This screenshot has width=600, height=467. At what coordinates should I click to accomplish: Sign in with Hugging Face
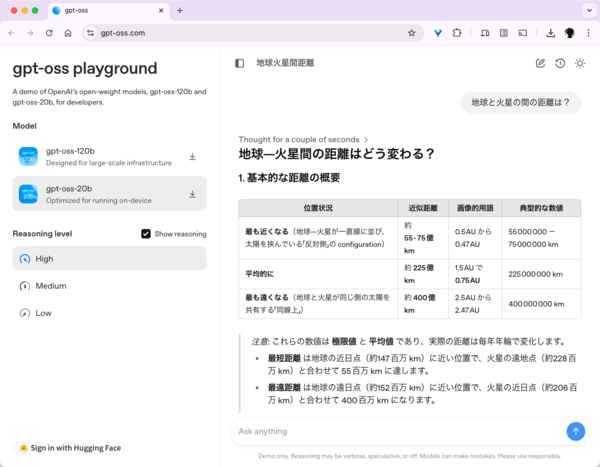(x=70, y=448)
